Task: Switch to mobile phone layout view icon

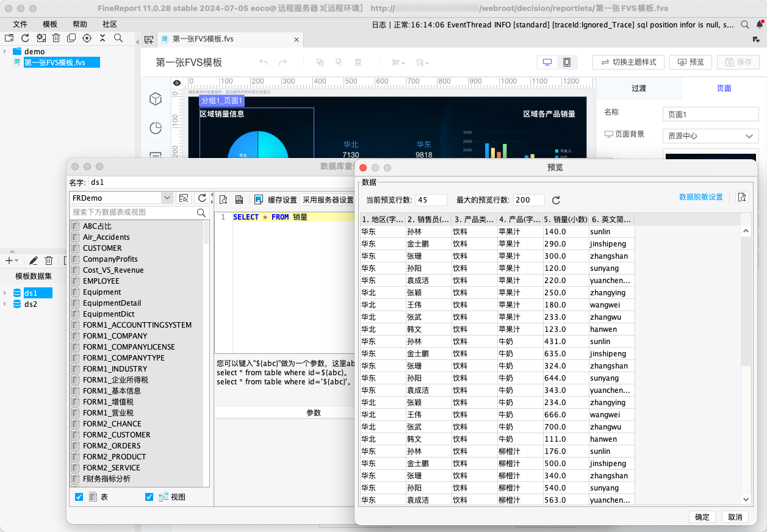Action: [566, 62]
